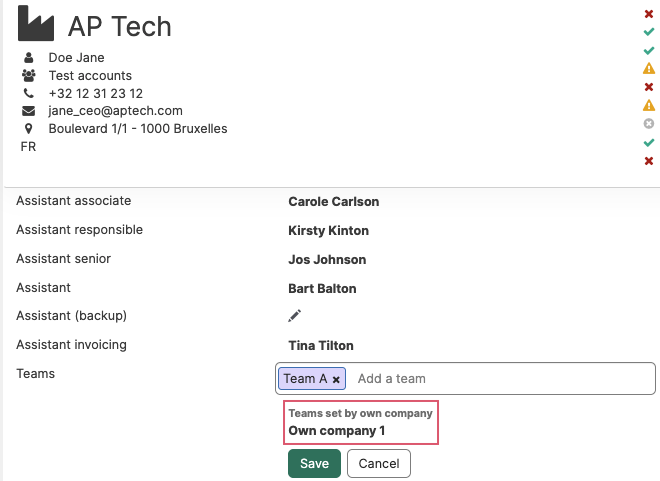Click Carole Carlson value for Assistant associate
This screenshot has height=481, width=660.
click(x=333, y=202)
